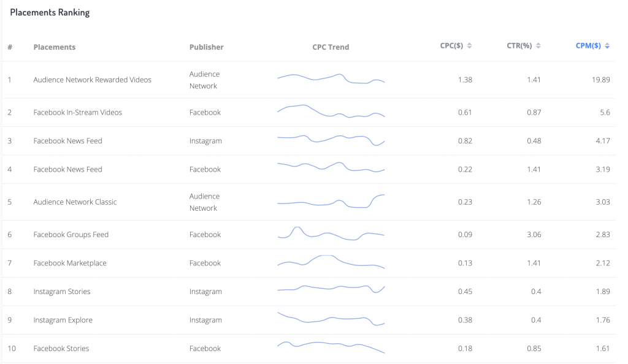
Task: Click CPC value 1.38
Action: click(465, 80)
